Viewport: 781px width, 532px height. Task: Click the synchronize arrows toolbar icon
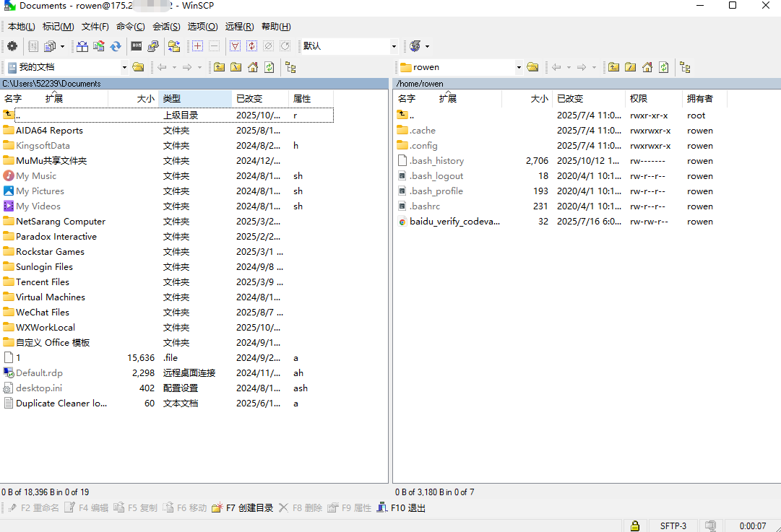click(x=116, y=45)
